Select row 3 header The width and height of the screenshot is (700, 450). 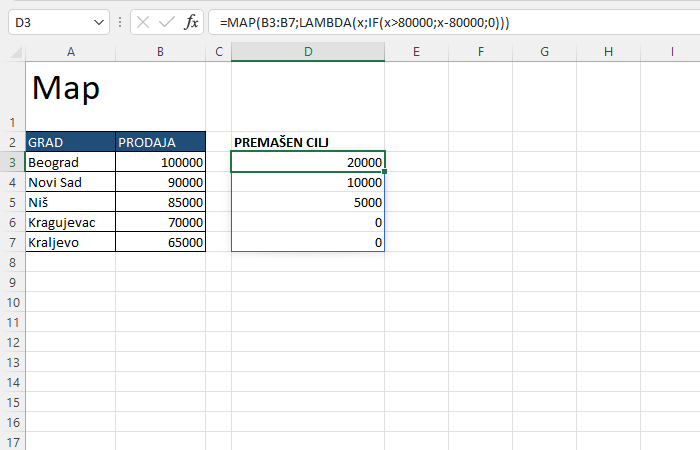click(12, 162)
